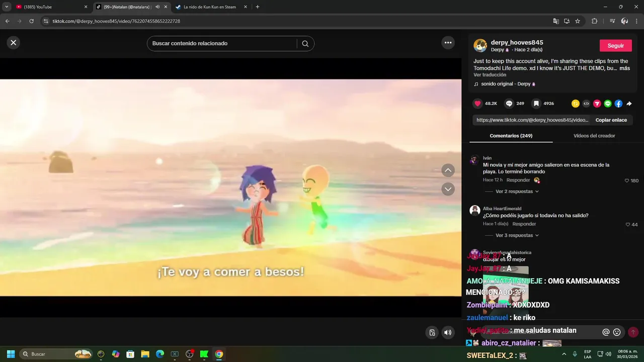The width and height of the screenshot is (644, 362).
Task: Open the Chrome extensions puzzle icon
Action: 595,21
